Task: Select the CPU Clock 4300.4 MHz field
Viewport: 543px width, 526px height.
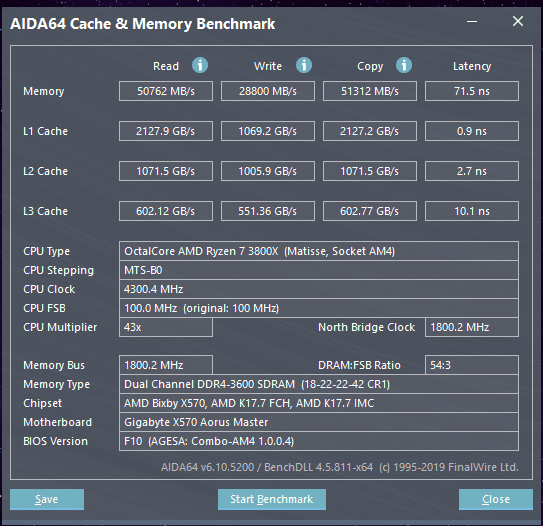Action: pos(319,289)
